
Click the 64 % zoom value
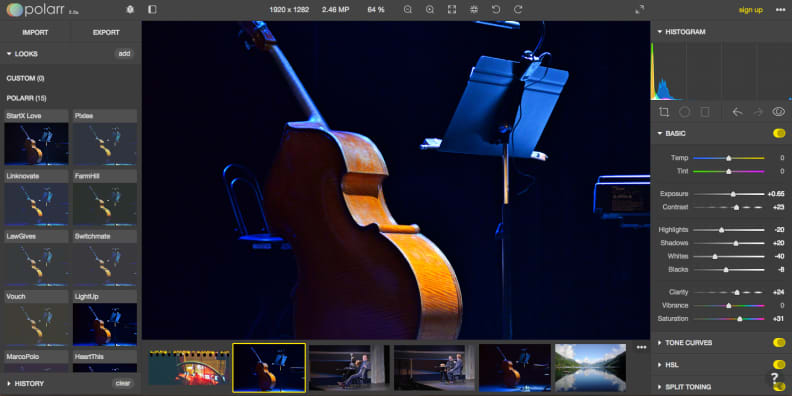(x=376, y=10)
